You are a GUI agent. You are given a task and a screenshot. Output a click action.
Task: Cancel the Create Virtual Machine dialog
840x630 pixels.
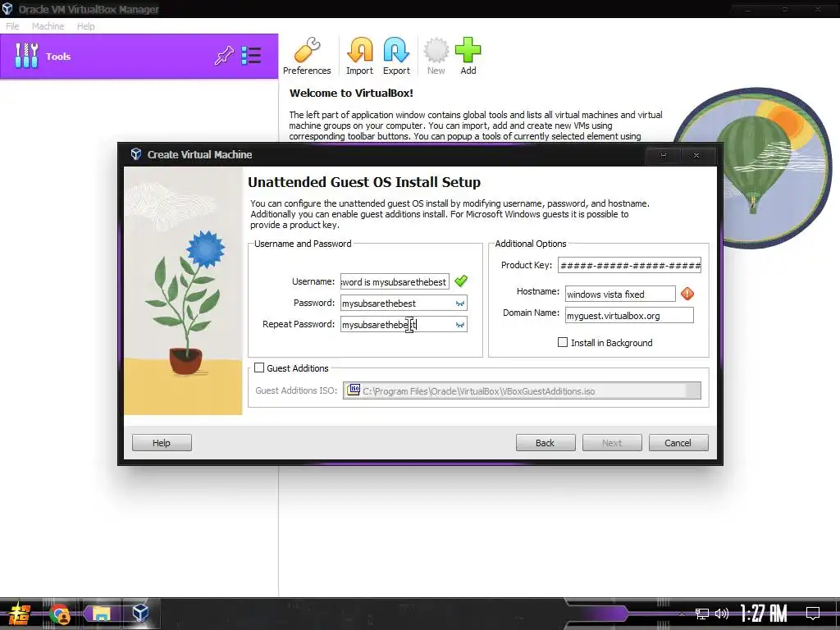[678, 442]
